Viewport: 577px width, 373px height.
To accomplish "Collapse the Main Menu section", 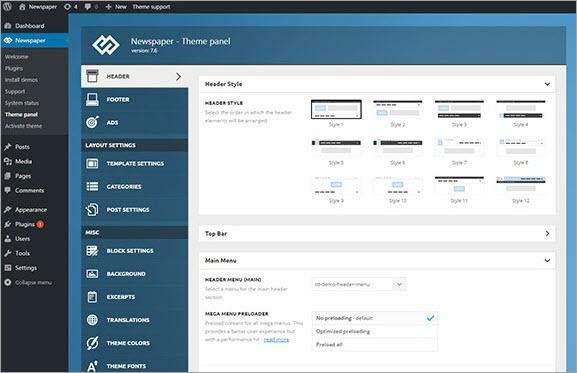I will [547, 260].
